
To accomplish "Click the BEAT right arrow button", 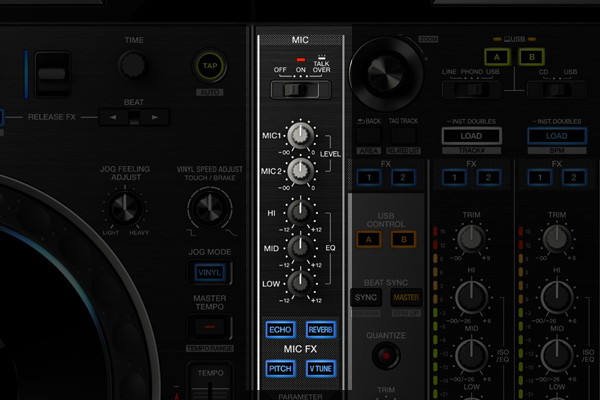I will (x=155, y=117).
